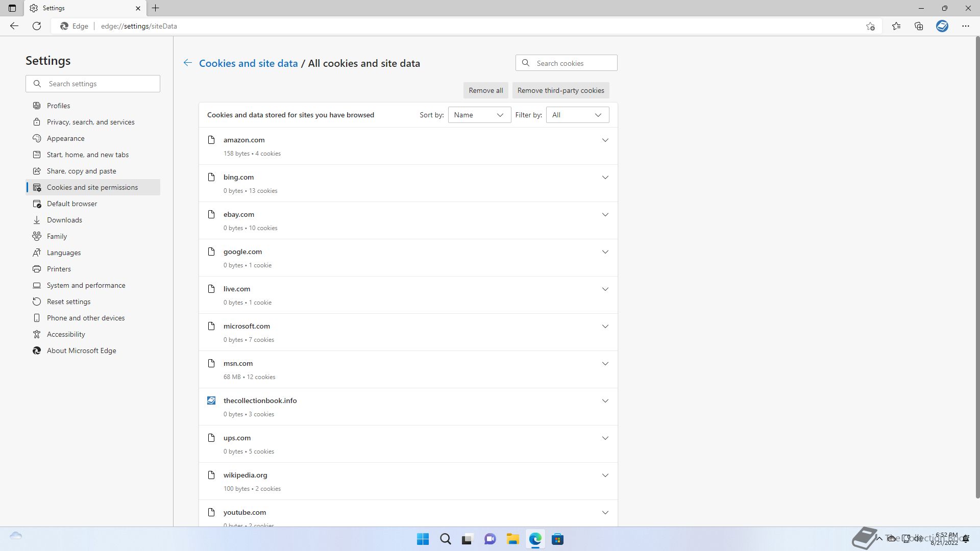Open File Explorer on taskbar
980x551 pixels.
tap(512, 539)
